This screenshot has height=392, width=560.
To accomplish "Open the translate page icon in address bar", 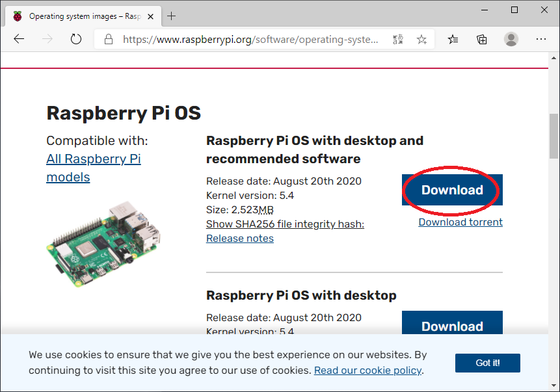I will tap(398, 39).
